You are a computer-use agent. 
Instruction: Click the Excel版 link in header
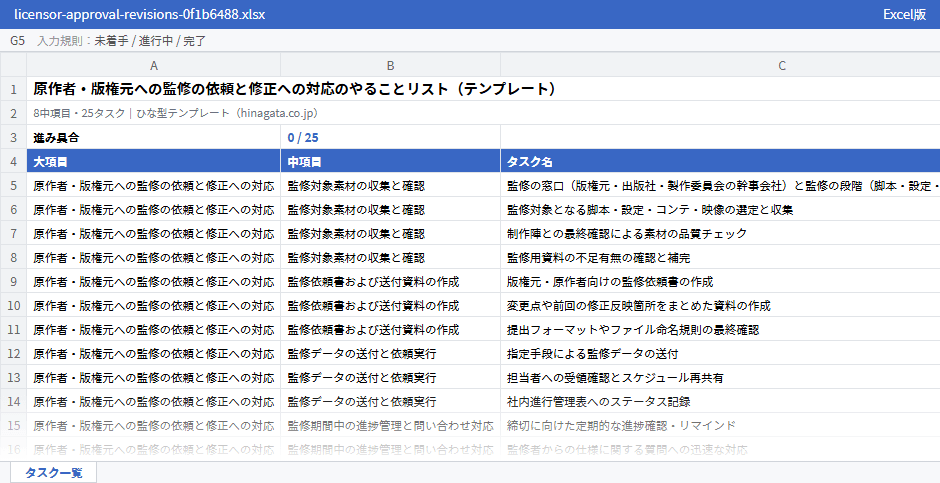coord(904,14)
